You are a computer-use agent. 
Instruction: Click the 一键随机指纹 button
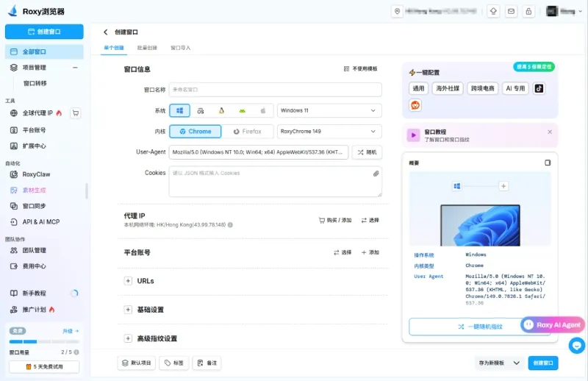point(481,327)
